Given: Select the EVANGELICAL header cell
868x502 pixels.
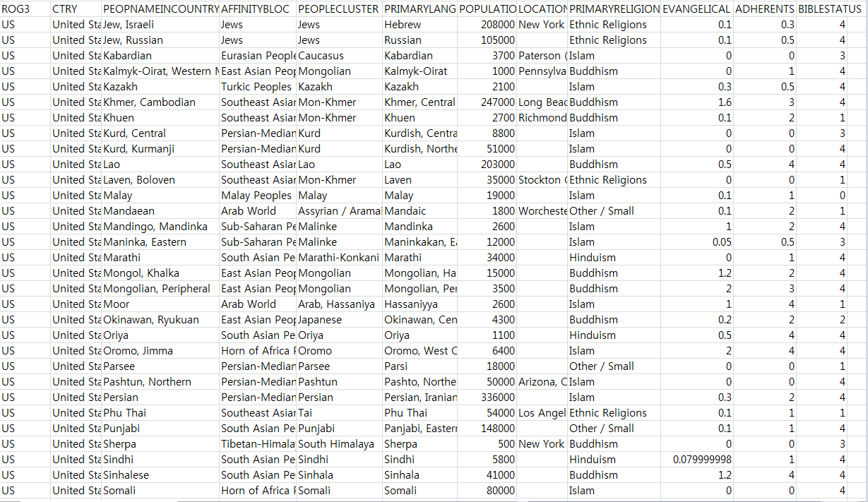Looking at the screenshot, I should [698, 9].
